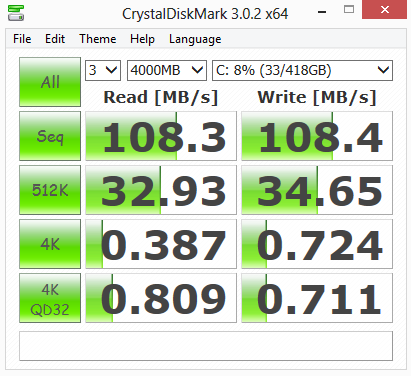Start the Seq sequential test
The image size is (411, 376).
[x=50, y=136]
